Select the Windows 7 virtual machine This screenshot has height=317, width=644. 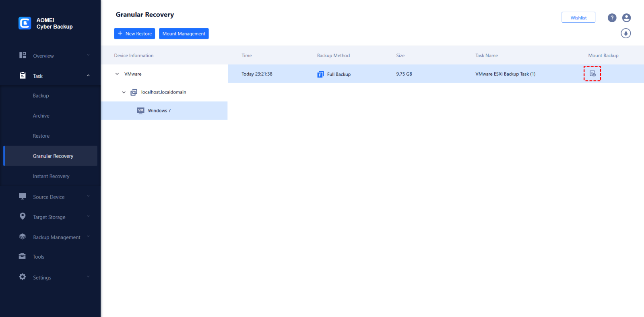pyautogui.click(x=164, y=110)
